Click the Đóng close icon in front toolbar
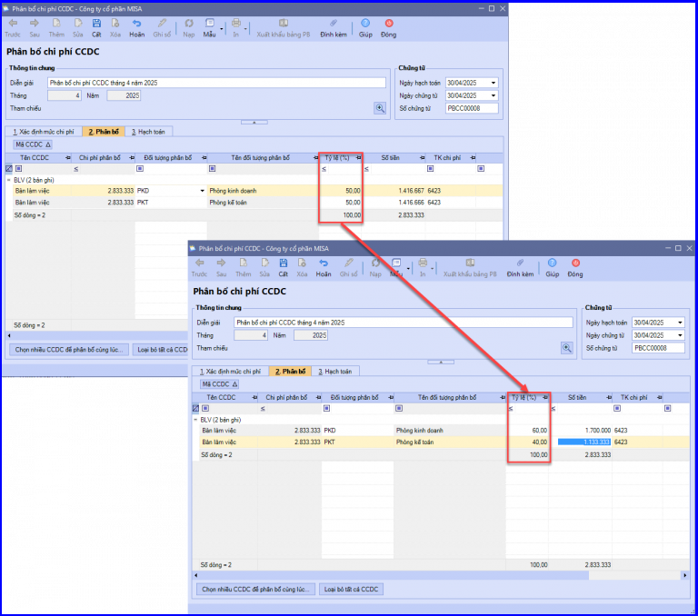Screen dimensions: 698x616 (x=575, y=267)
